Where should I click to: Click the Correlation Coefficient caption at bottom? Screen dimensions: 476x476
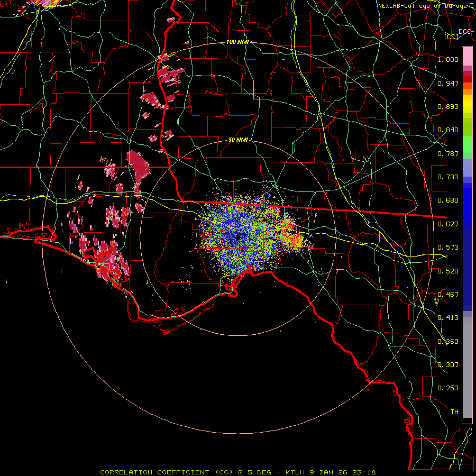(x=238, y=472)
